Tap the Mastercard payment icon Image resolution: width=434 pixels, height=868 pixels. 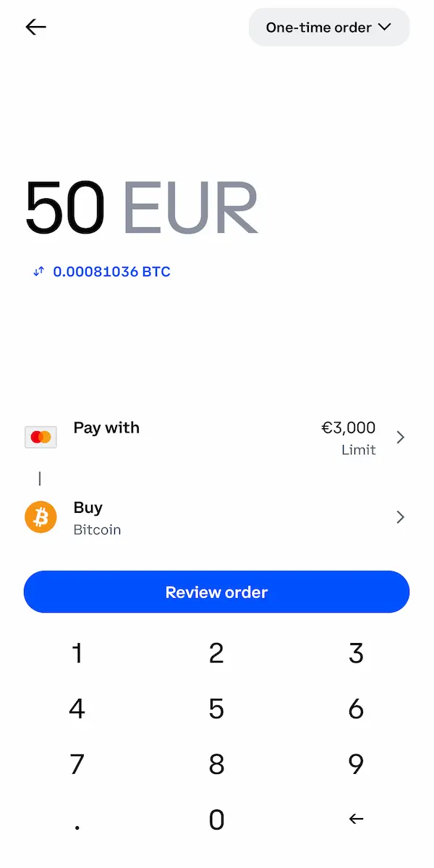(x=41, y=437)
